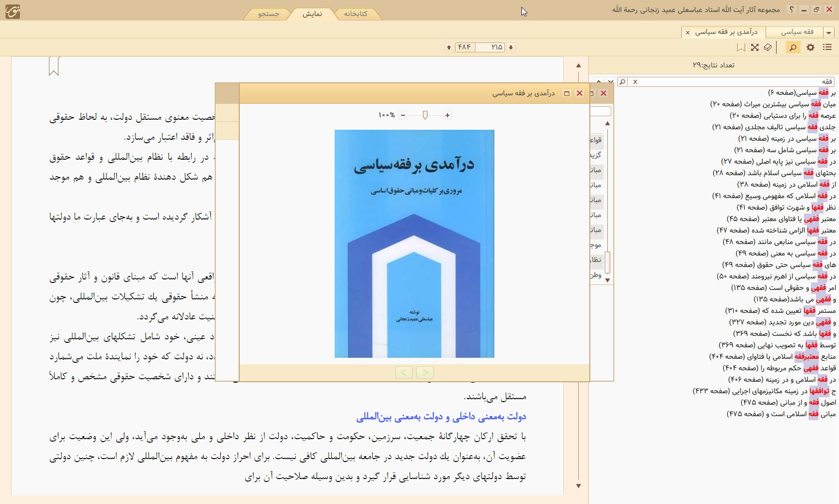Open the settings gear in the toolbar
839x504 pixels.
coord(811,47)
